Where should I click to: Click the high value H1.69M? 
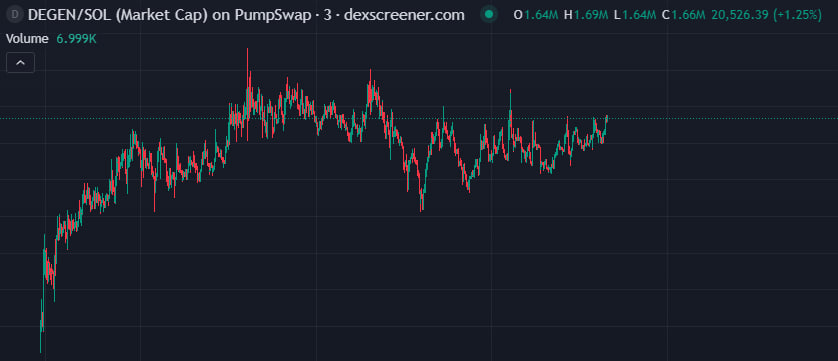point(586,15)
